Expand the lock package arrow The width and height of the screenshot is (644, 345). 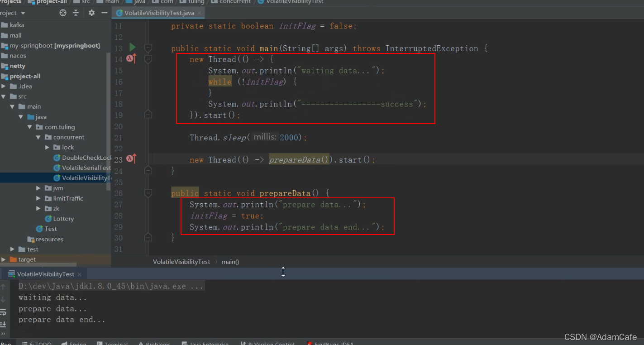tap(48, 147)
